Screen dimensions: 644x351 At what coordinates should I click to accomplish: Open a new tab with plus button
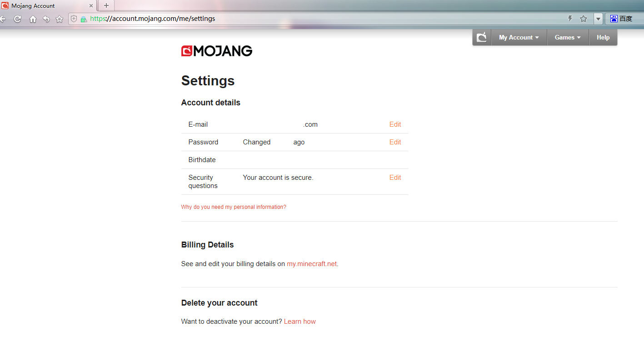coord(106,5)
